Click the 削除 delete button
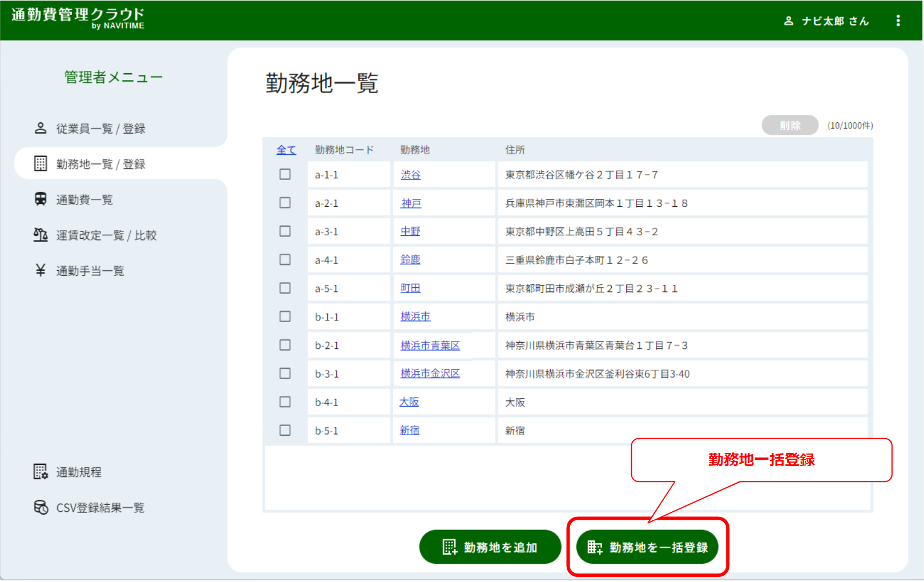924x582 pixels. [x=790, y=126]
